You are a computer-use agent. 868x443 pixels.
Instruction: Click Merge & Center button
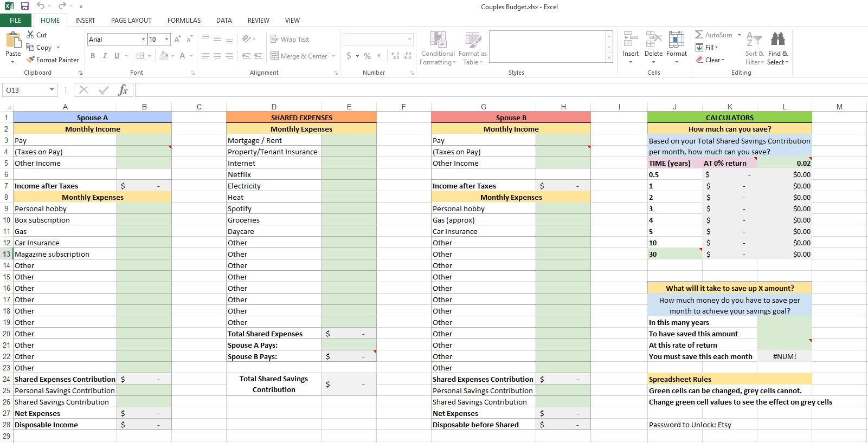[x=299, y=56]
